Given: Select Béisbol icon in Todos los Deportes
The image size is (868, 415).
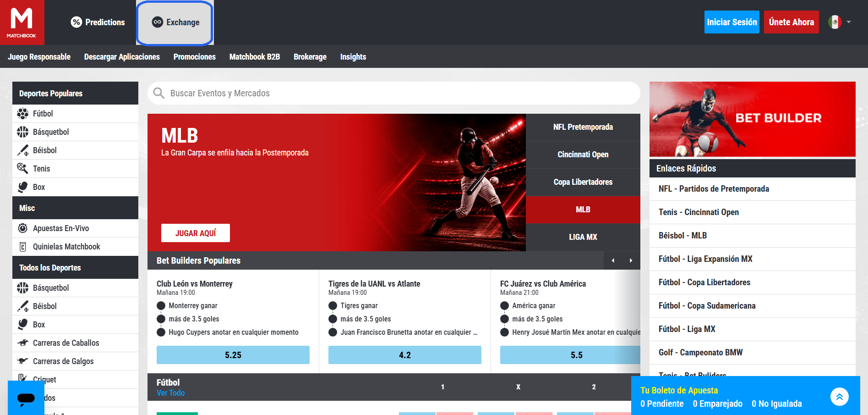Looking at the screenshot, I should [22, 306].
